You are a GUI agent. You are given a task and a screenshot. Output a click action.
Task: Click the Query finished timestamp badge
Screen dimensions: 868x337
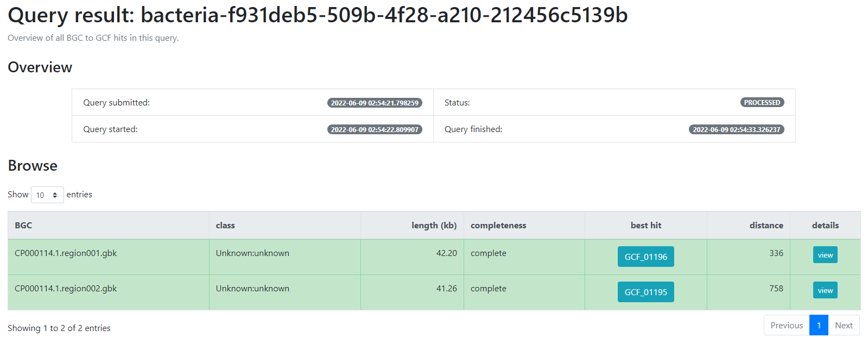(x=736, y=129)
